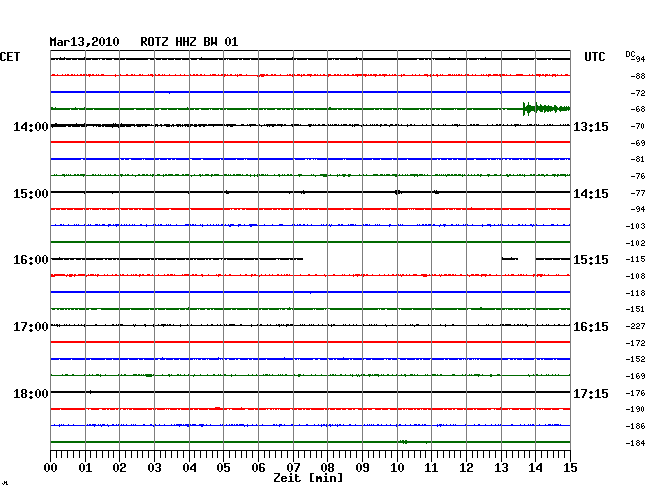
Task: Select the DC value -172
Action: (635, 343)
